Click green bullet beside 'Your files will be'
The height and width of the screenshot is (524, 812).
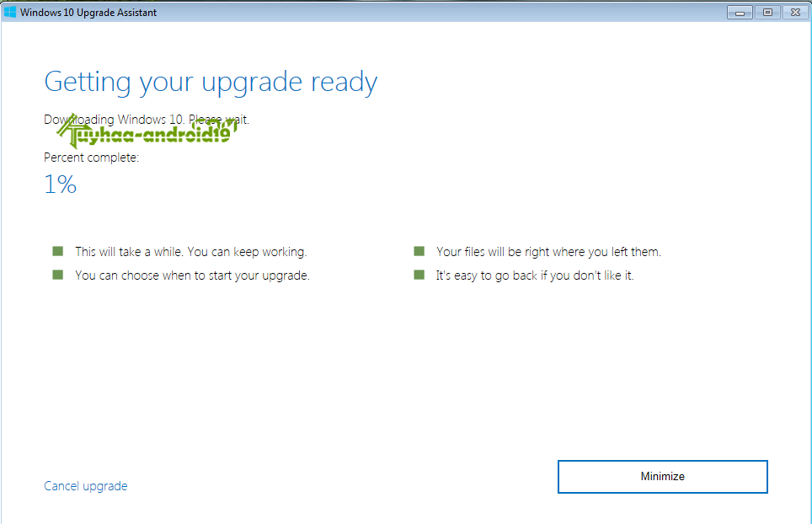point(419,251)
